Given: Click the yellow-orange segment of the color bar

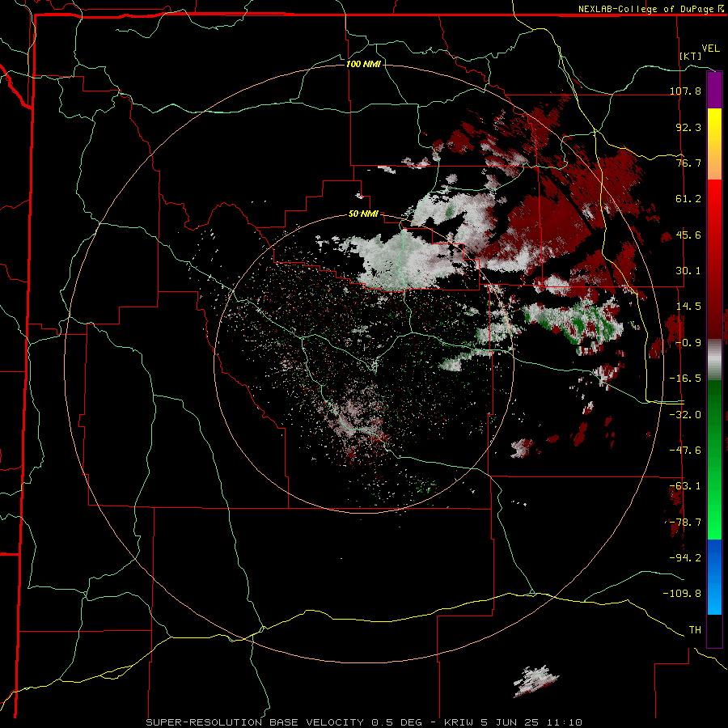Looking at the screenshot, I should pos(714,144).
